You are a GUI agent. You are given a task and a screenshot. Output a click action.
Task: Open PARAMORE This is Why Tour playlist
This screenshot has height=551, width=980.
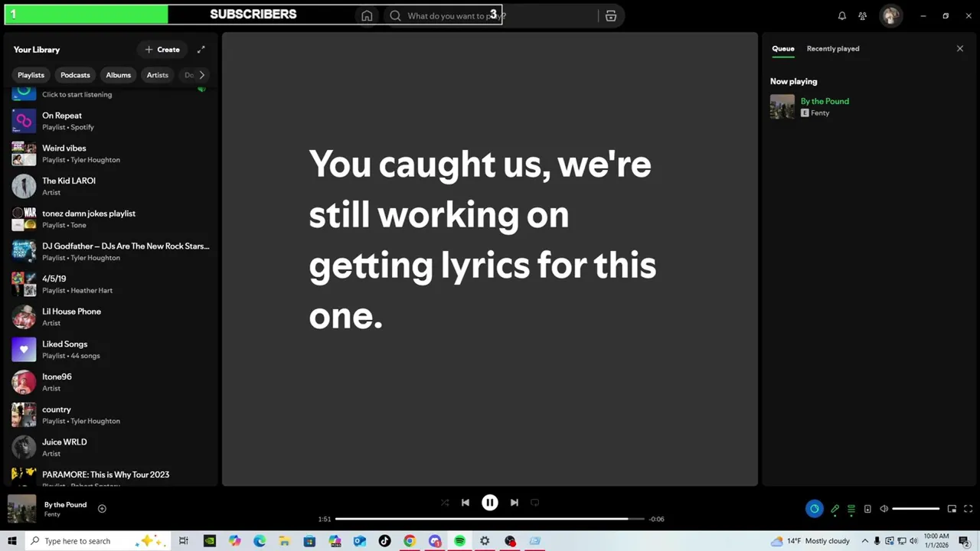[x=111, y=476]
